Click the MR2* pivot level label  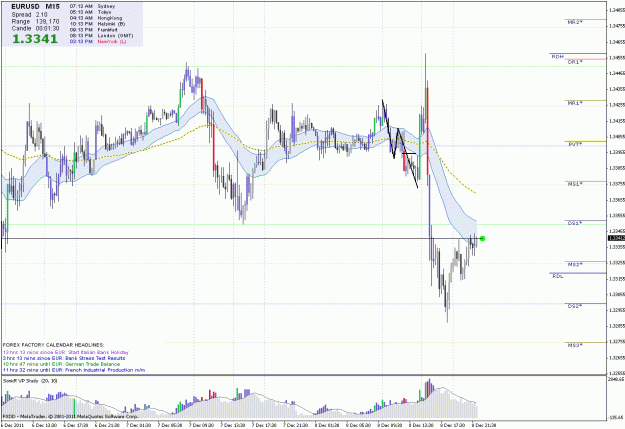point(575,22)
